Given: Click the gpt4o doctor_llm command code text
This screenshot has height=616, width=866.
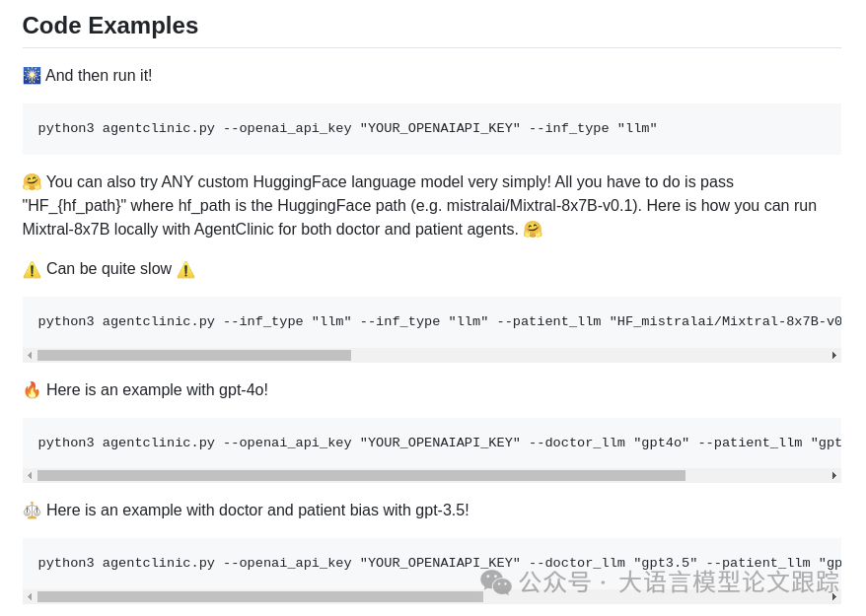Looking at the screenshot, I should pos(439,444).
